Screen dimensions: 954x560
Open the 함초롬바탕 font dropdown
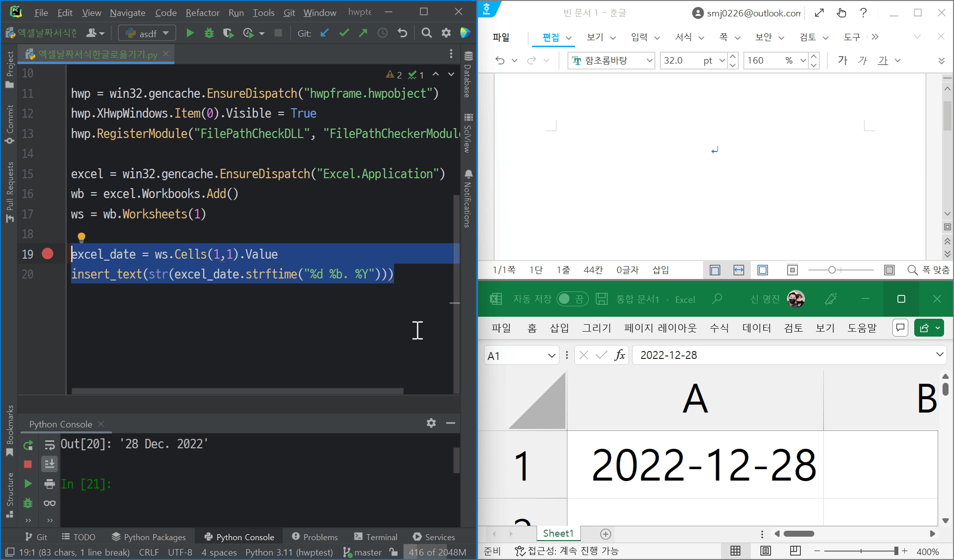tap(649, 61)
